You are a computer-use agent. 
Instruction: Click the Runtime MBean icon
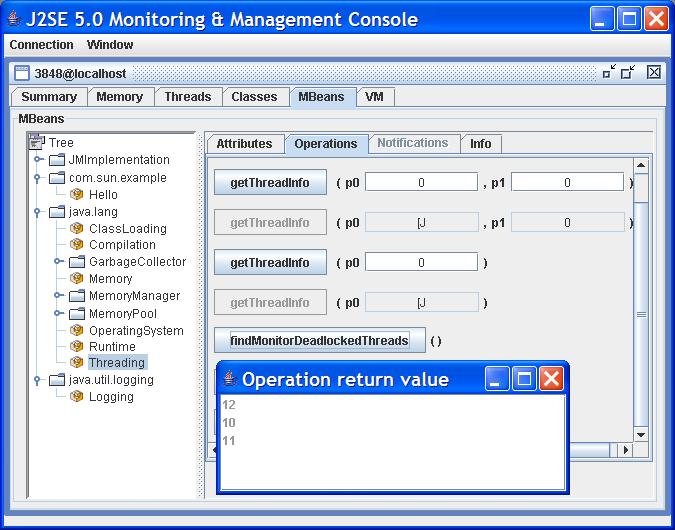(76, 347)
